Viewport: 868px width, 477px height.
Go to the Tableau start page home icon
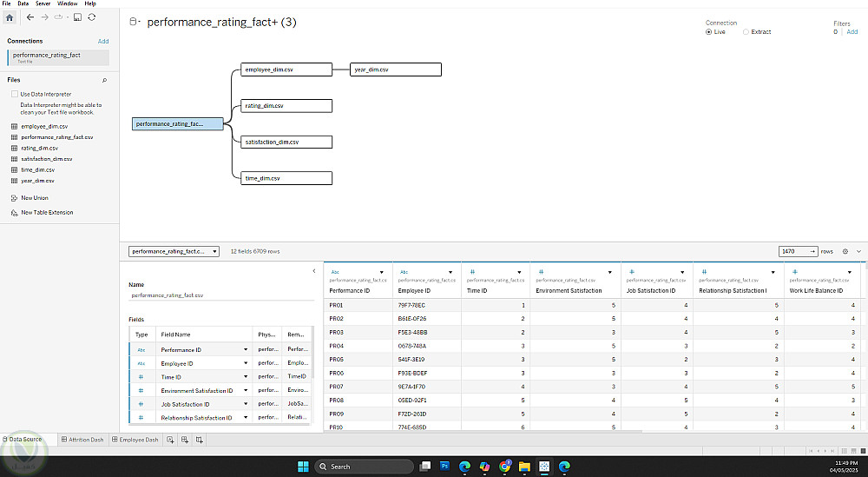(x=10, y=17)
